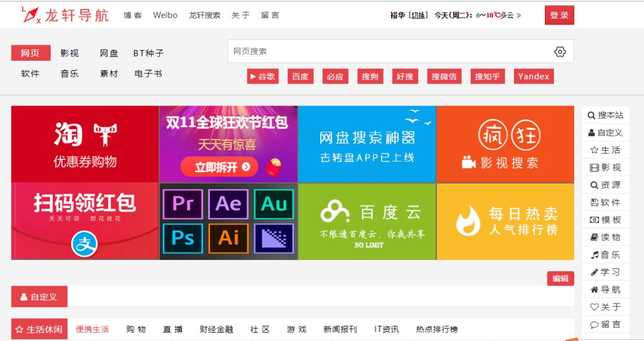Viewport: 644px width, 341px height.
Task: Click the Photoshop Ps icon
Action: (x=183, y=238)
